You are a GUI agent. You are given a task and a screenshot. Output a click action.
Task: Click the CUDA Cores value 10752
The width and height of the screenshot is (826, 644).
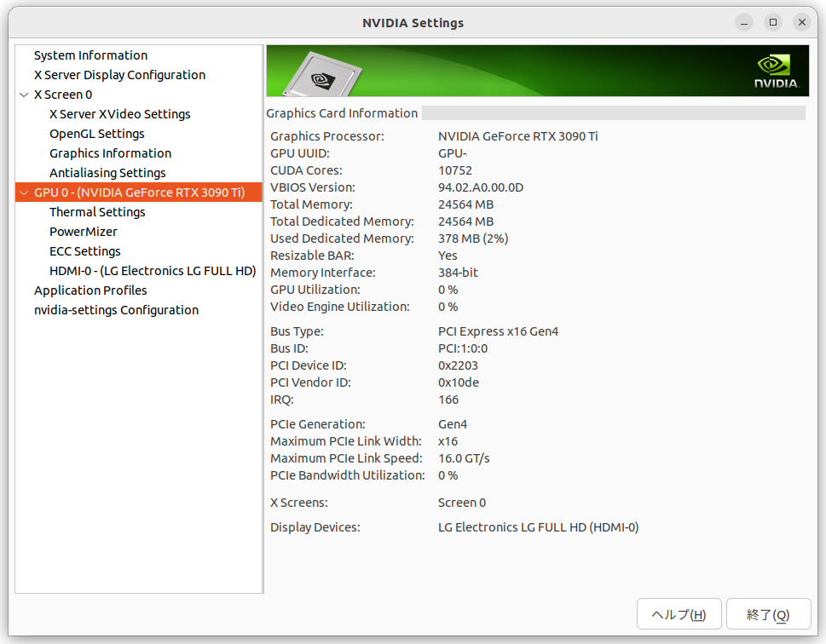tap(455, 170)
